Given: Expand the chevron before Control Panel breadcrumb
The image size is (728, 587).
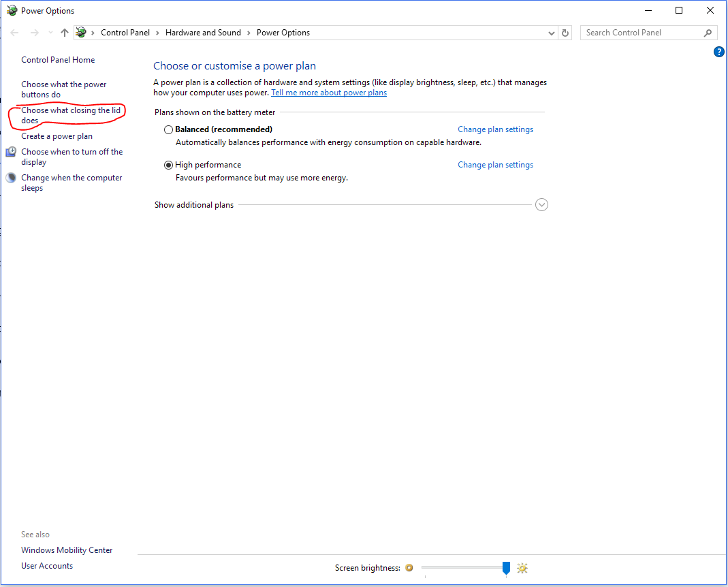Looking at the screenshot, I should (93, 33).
